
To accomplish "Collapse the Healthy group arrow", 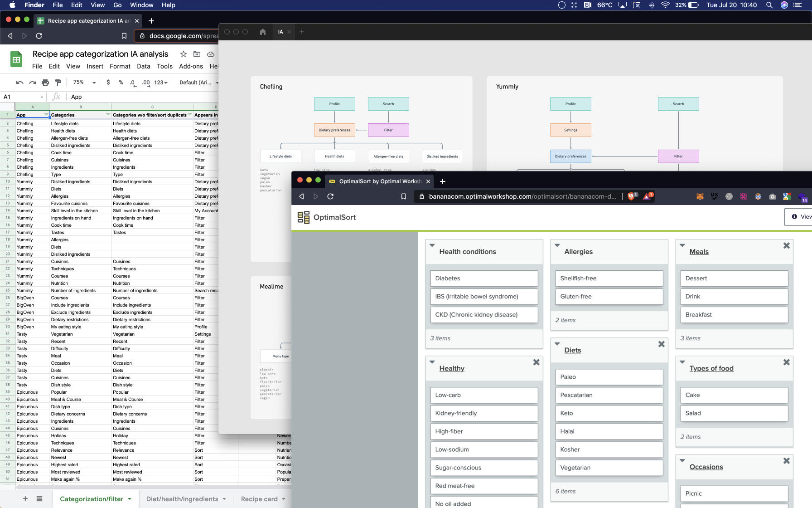I will click(432, 362).
